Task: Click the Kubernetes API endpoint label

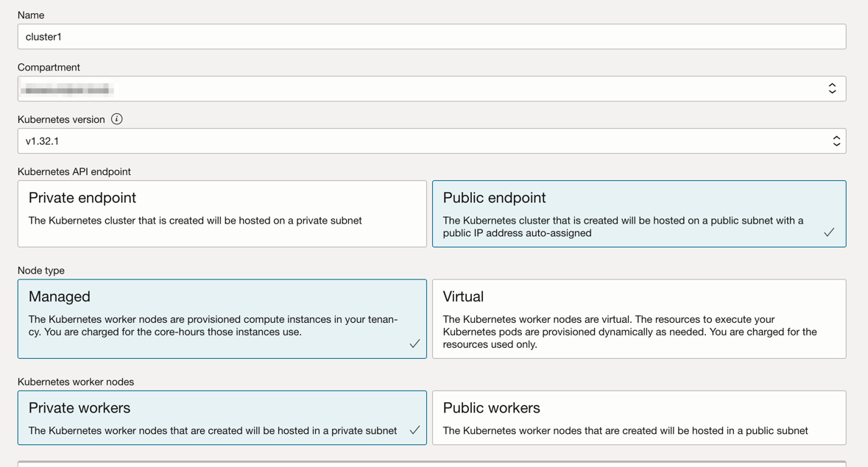Action: pyautogui.click(x=74, y=171)
